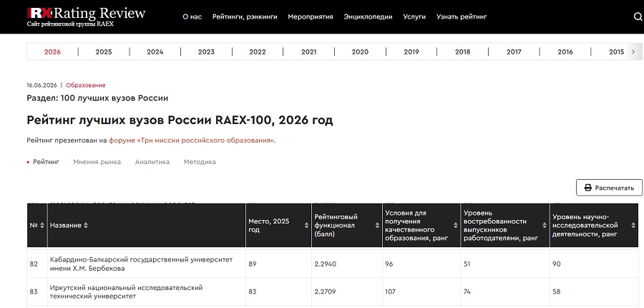
Task: Sort by Условия для получения образования arrows
Action: (x=456, y=226)
